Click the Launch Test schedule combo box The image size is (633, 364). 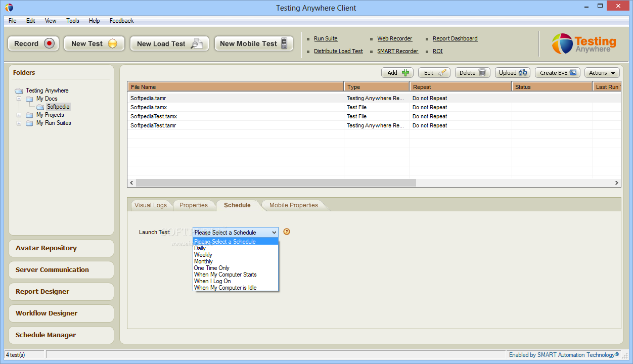coord(236,232)
